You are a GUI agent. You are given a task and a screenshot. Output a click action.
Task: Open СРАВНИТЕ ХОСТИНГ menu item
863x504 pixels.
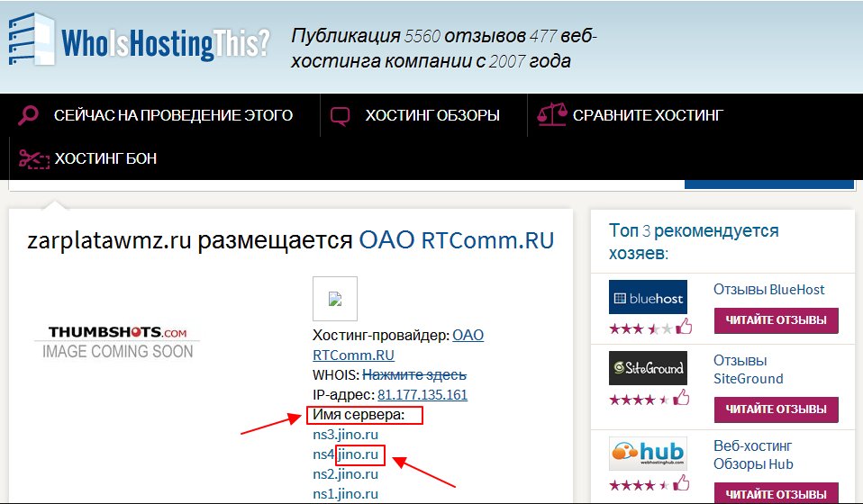[648, 115]
